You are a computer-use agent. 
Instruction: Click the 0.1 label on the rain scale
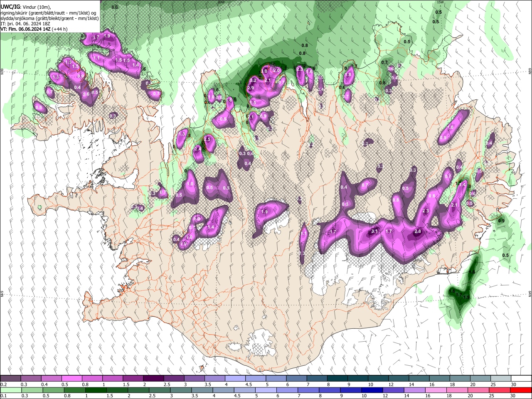pyautogui.click(x=3, y=396)
